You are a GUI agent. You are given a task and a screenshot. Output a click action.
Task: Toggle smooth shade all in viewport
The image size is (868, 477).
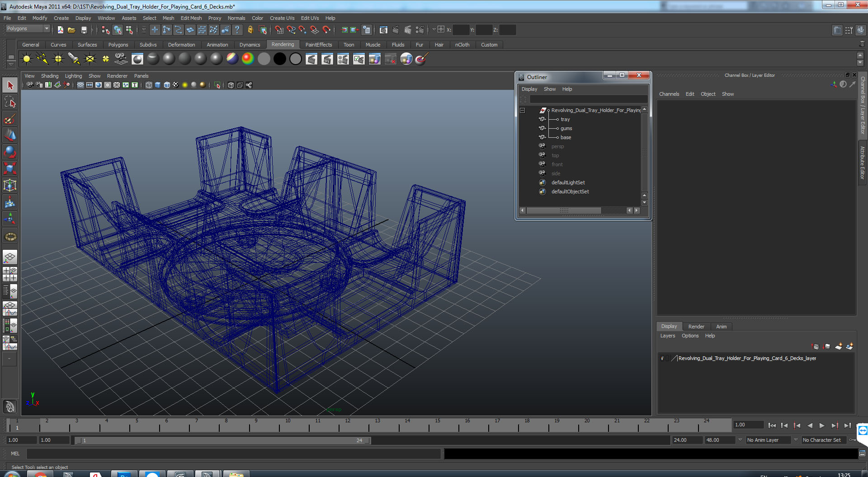click(x=158, y=85)
